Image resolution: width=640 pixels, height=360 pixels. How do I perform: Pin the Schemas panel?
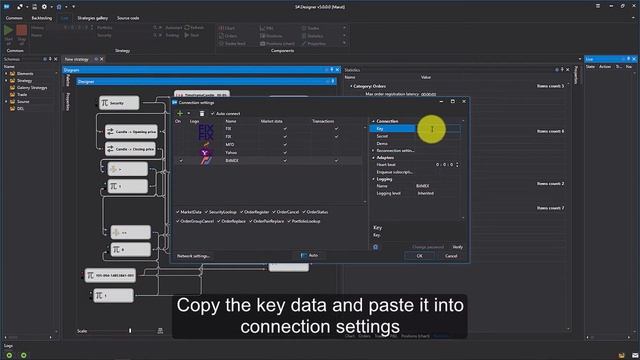(50, 59)
